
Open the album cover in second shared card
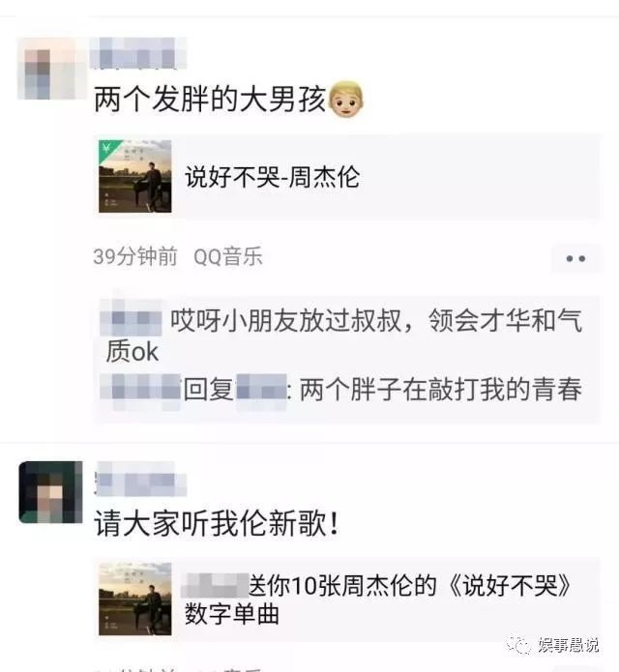click(x=135, y=599)
